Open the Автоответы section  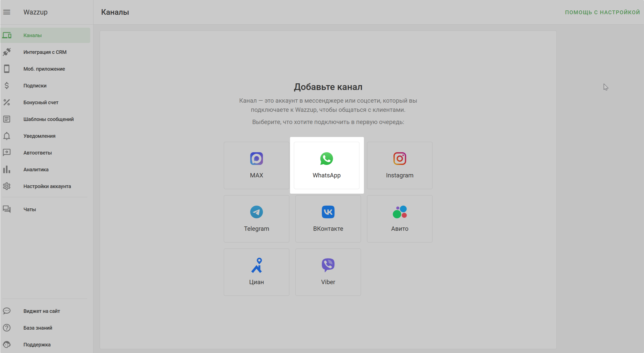pos(45,153)
